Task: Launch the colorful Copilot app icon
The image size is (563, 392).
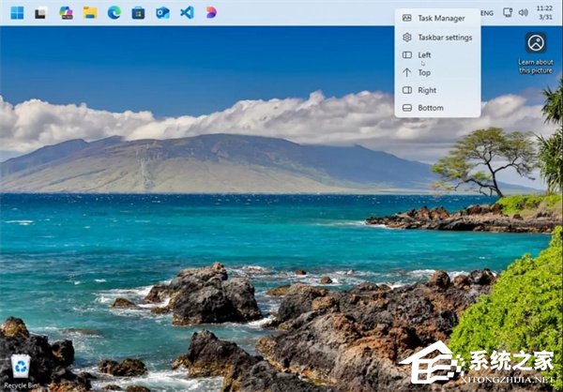Action: [66, 13]
